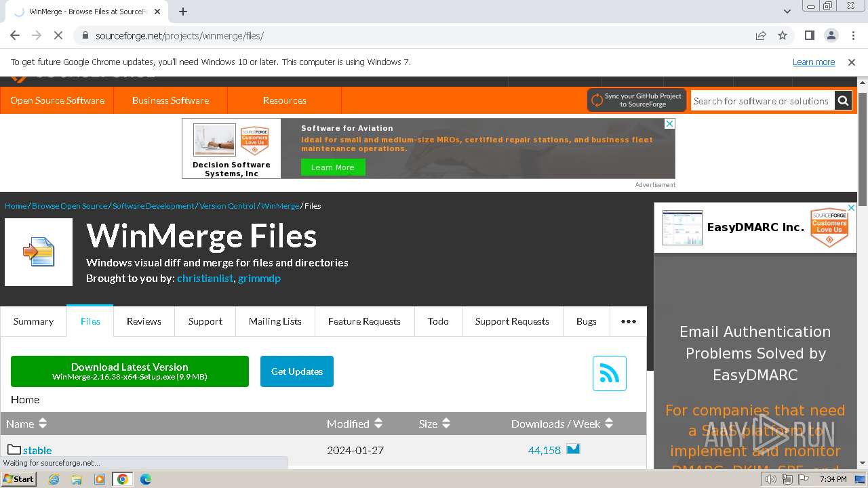The width and height of the screenshot is (868, 488).
Task: Click Sync your GitHub Project button
Action: (637, 100)
